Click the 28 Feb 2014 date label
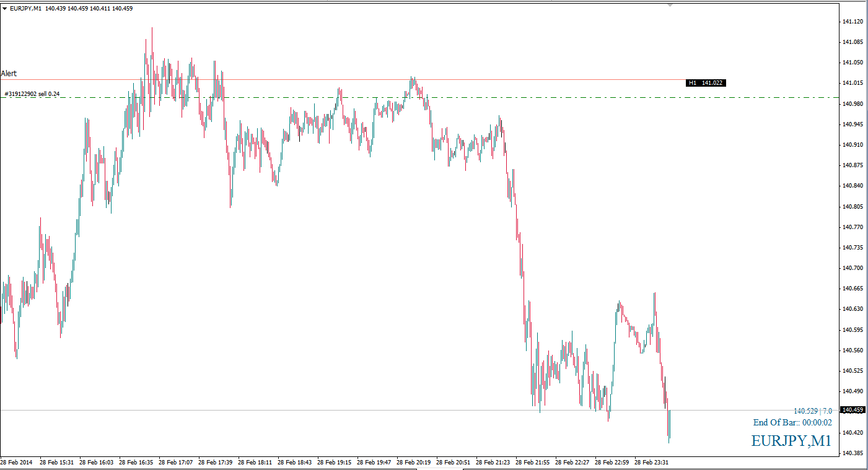This screenshot has height=470, width=868. 17,462
